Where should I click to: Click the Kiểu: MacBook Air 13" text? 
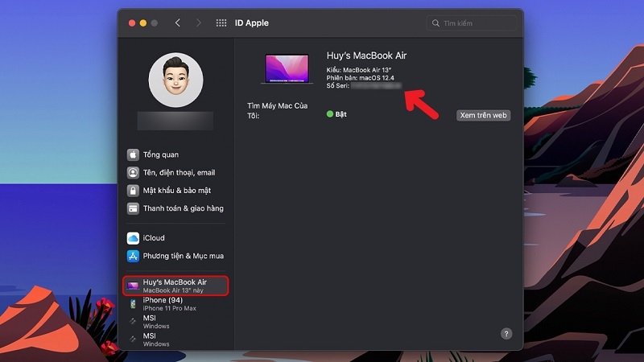point(358,70)
